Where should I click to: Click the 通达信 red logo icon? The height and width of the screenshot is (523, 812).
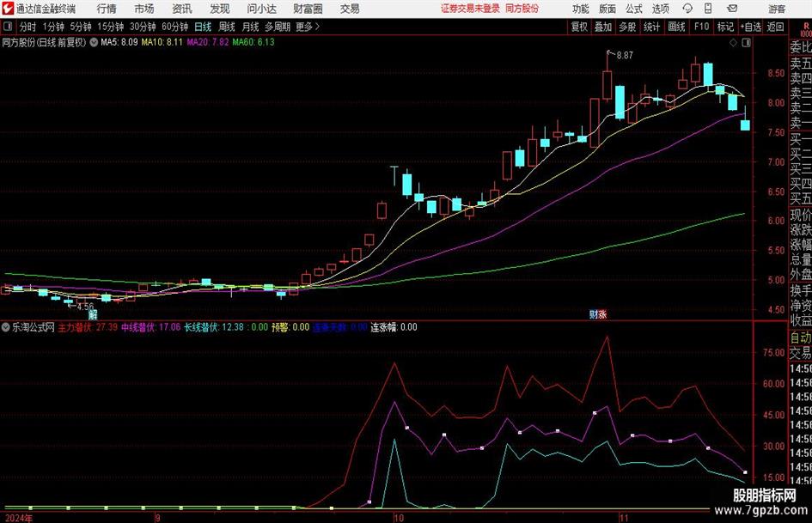[x=7, y=9]
